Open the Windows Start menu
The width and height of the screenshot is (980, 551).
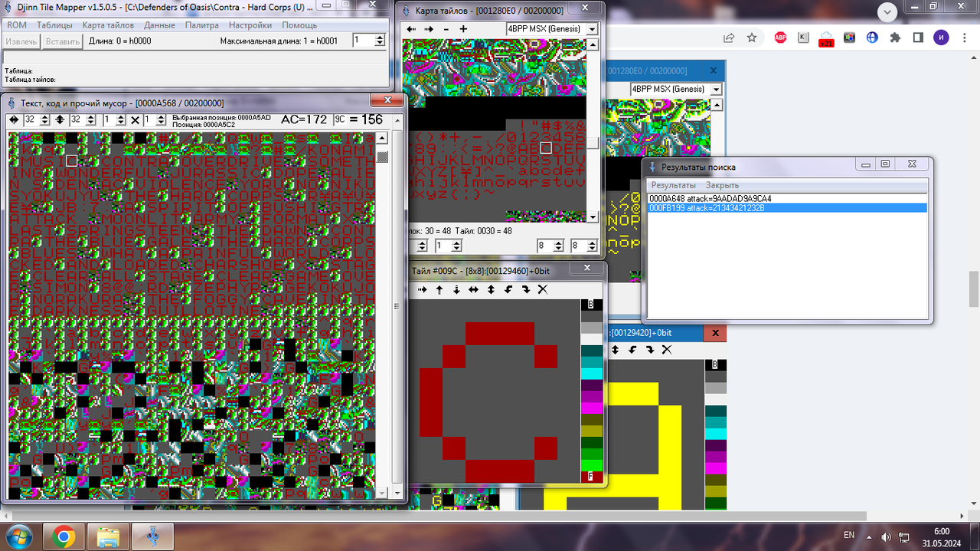tap(18, 535)
